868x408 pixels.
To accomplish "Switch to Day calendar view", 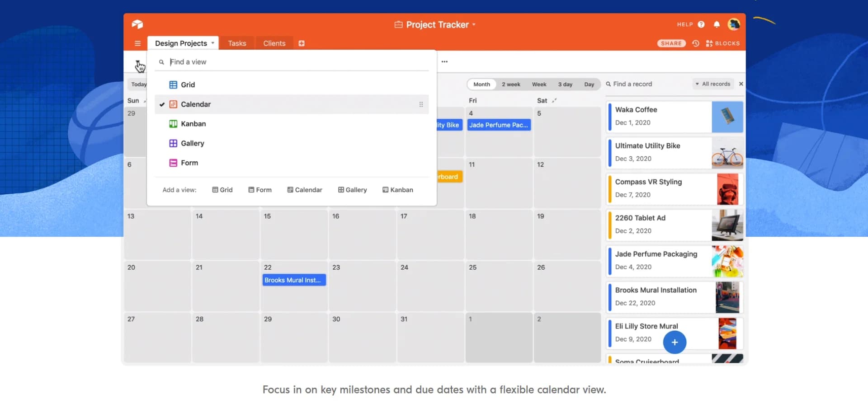I will (x=589, y=84).
